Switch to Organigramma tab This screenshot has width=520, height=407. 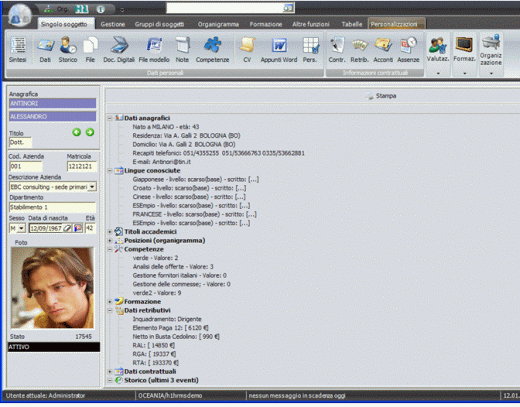pyautogui.click(x=218, y=24)
